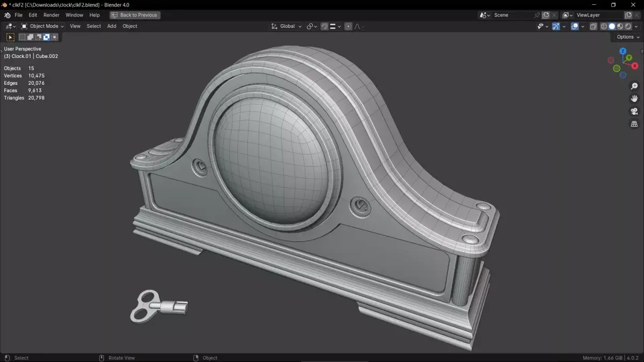Choose the Intersect selection mode icon
This screenshot has width=644, height=362.
(x=54, y=37)
